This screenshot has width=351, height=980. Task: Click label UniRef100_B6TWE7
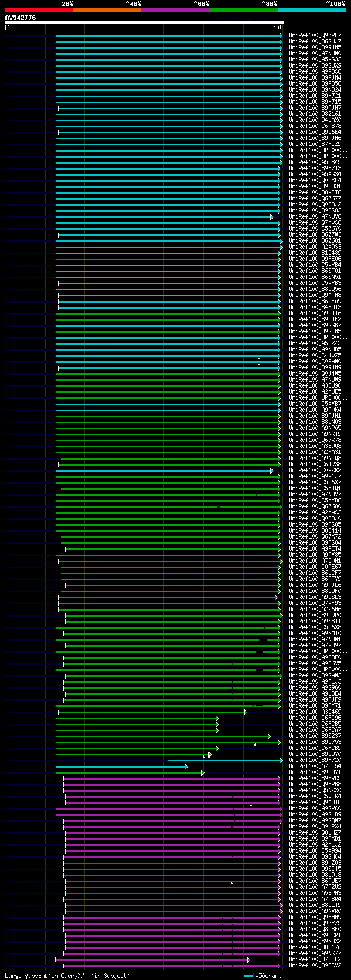pos(315,881)
